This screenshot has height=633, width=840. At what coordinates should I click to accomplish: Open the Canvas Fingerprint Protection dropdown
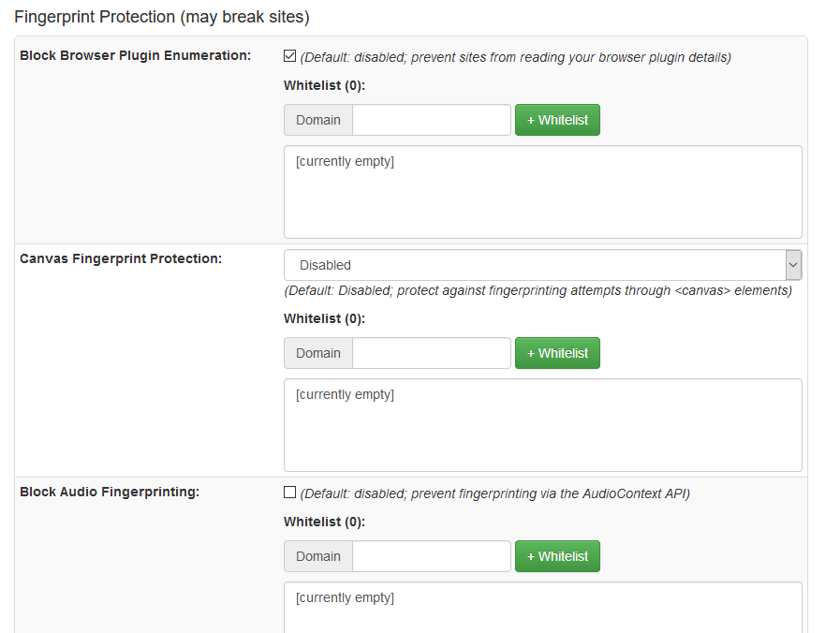542,265
